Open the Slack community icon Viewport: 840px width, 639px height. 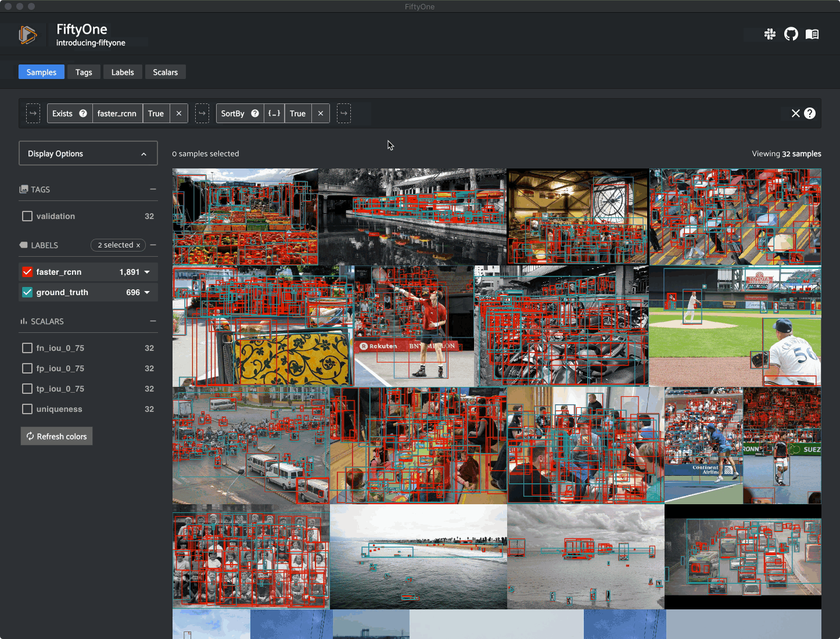coord(770,34)
